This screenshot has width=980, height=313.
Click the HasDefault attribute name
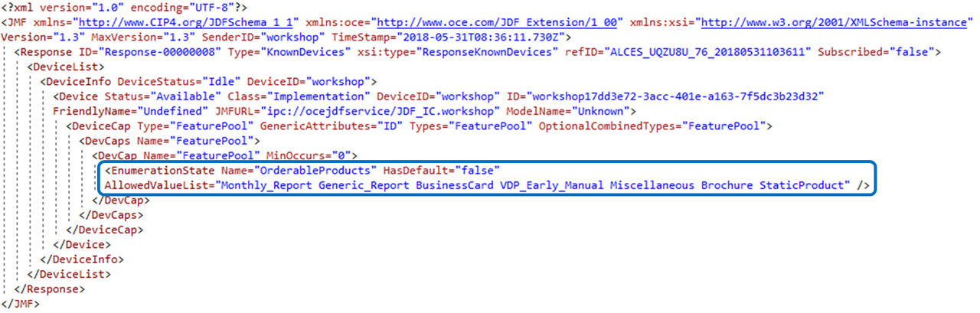[417, 169]
